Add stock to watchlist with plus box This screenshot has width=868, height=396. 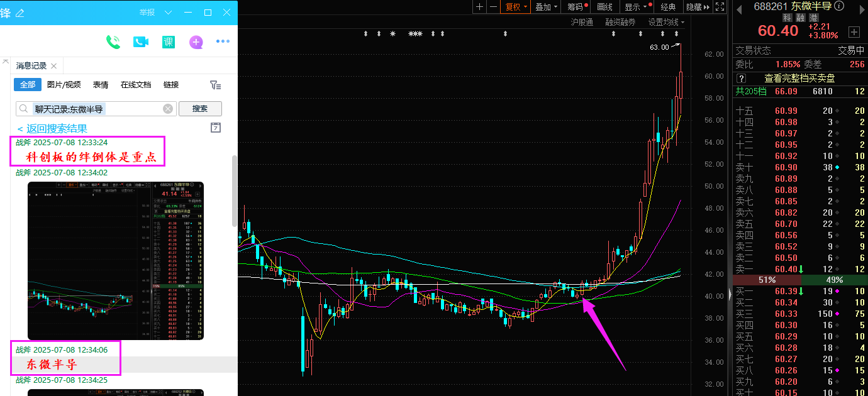tap(854, 31)
